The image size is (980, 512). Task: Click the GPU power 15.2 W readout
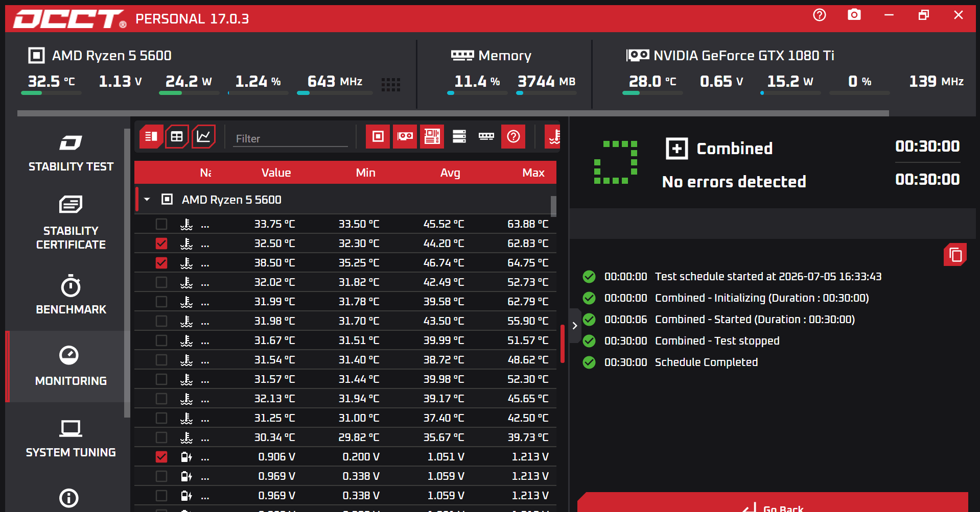(x=789, y=81)
